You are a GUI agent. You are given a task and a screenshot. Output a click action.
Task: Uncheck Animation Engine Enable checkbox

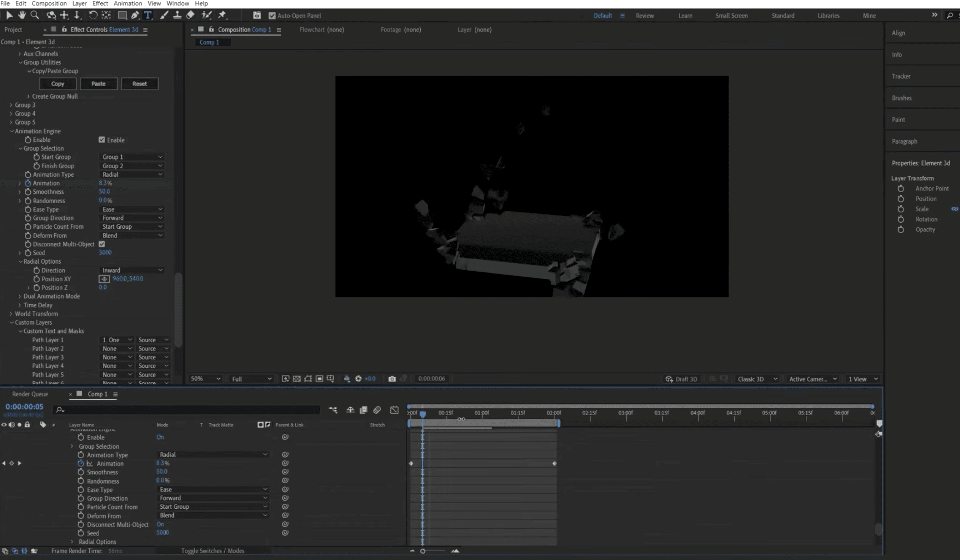click(x=102, y=140)
